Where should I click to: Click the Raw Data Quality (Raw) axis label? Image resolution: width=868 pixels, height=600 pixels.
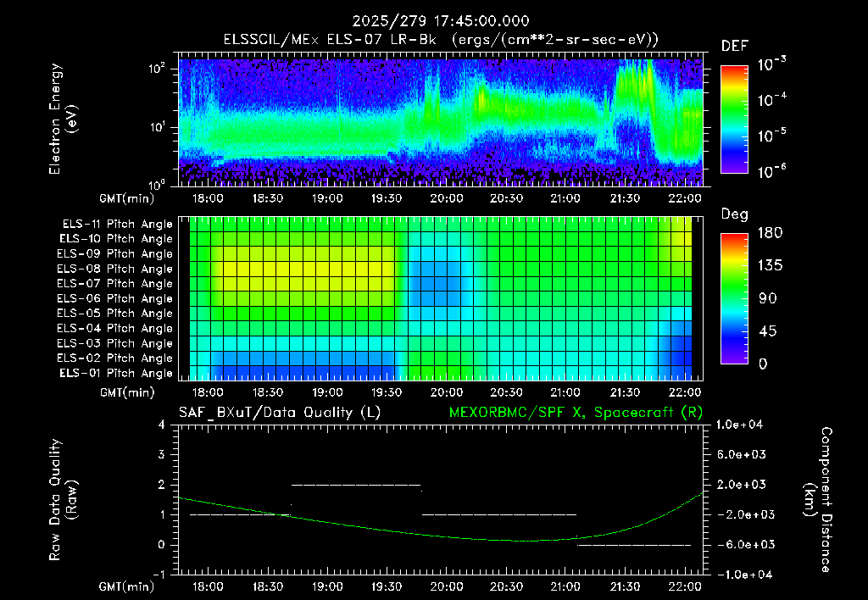pos(62,499)
